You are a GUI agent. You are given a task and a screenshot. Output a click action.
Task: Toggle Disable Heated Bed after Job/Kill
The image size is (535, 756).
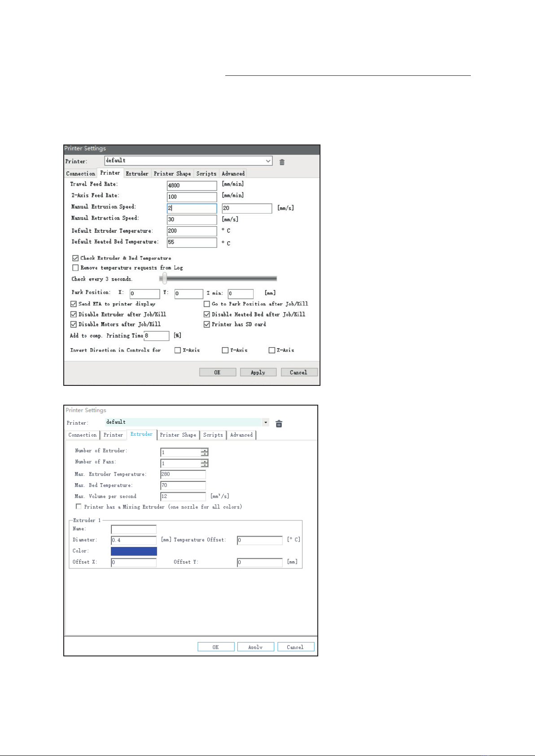tap(207, 315)
